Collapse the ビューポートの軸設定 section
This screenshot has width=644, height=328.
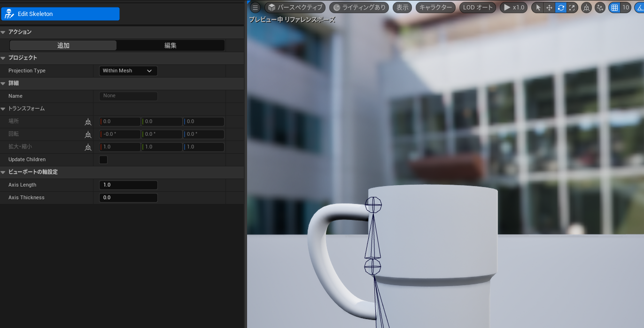4,172
